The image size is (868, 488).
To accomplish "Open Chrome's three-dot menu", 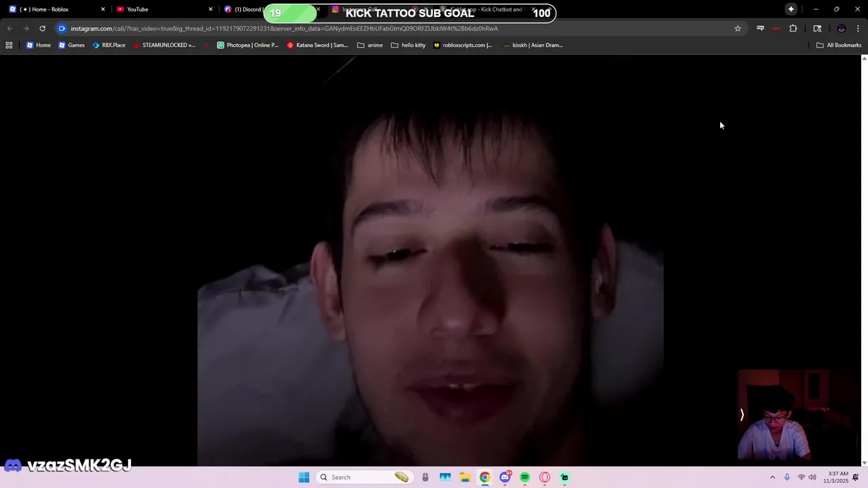I will 859,28.
